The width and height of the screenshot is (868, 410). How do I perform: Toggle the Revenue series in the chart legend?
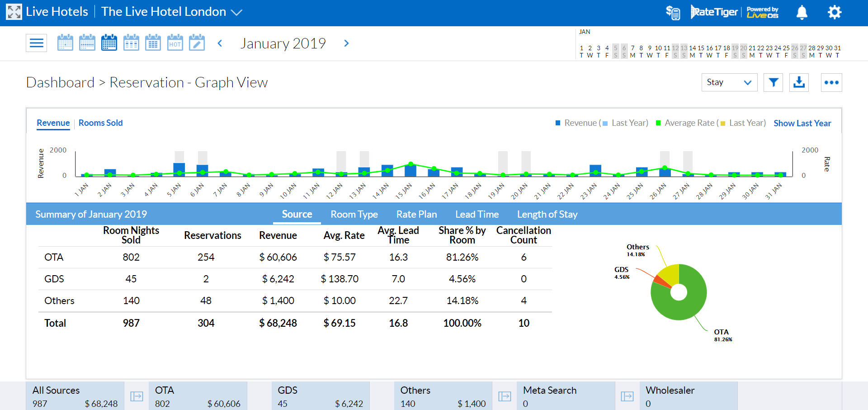577,123
